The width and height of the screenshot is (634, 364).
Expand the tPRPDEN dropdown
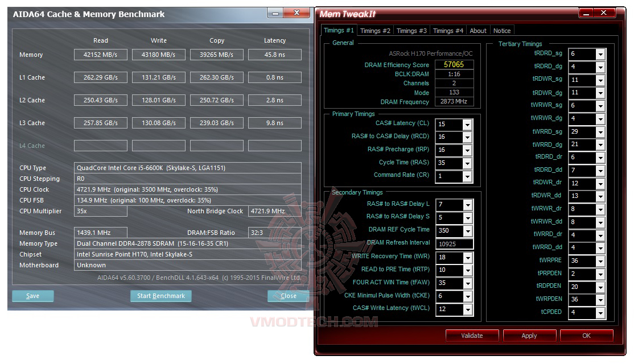coord(600,274)
